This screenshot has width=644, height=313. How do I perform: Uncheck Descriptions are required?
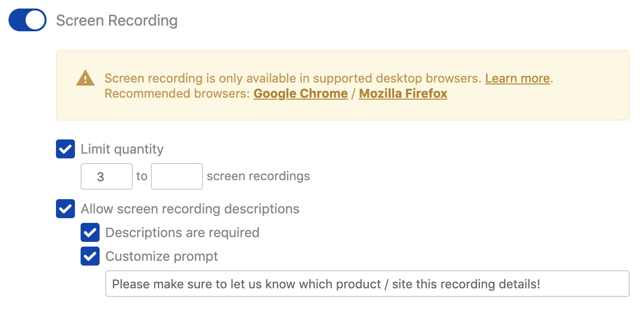[x=90, y=232]
